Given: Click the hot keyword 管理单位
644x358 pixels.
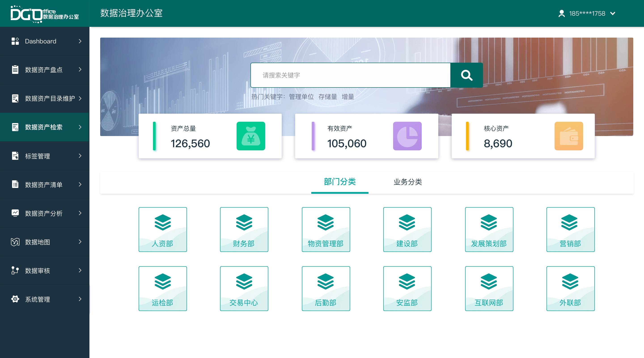Looking at the screenshot, I should pyautogui.click(x=301, y=97).
